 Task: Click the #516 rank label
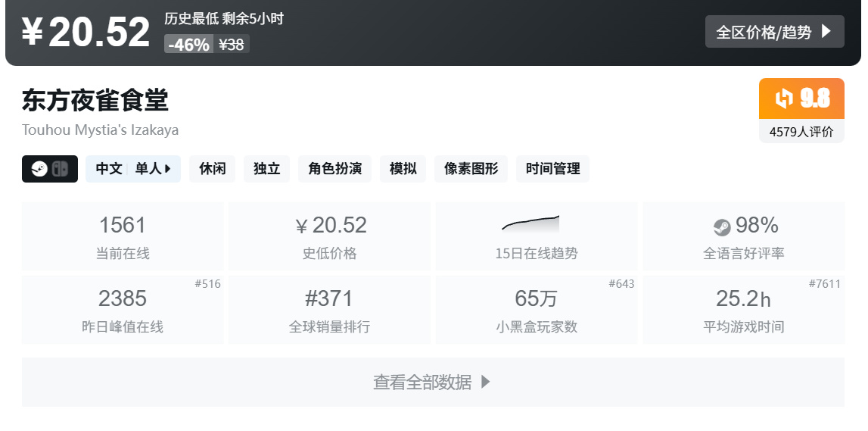[x=207, y=284]
